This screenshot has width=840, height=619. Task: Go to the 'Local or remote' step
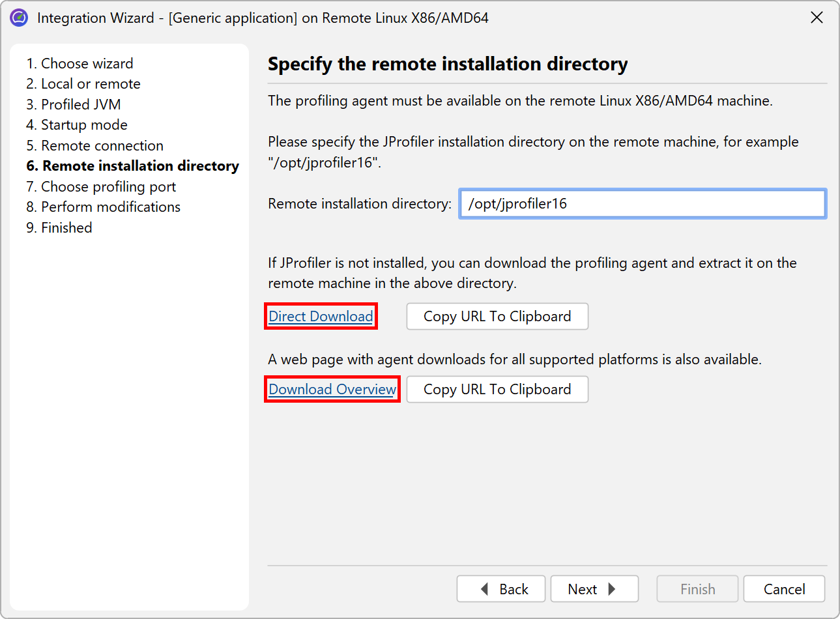[83, 84]
